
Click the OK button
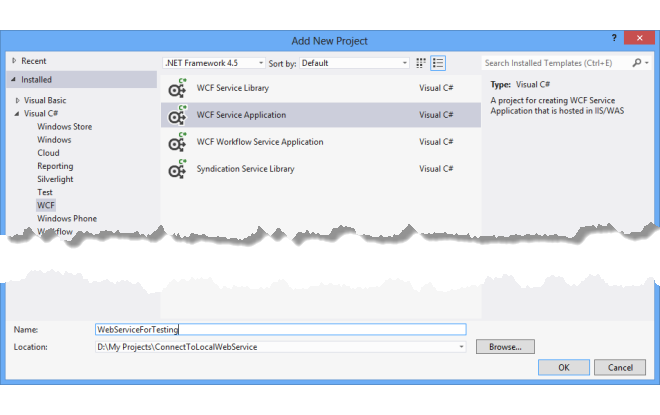click(x=564, y=367)
